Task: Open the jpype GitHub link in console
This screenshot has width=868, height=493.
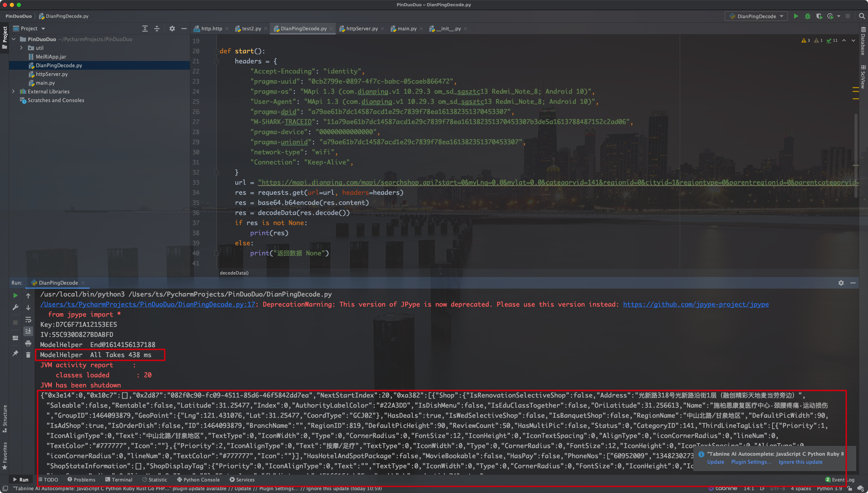Action: coord(696,305)
